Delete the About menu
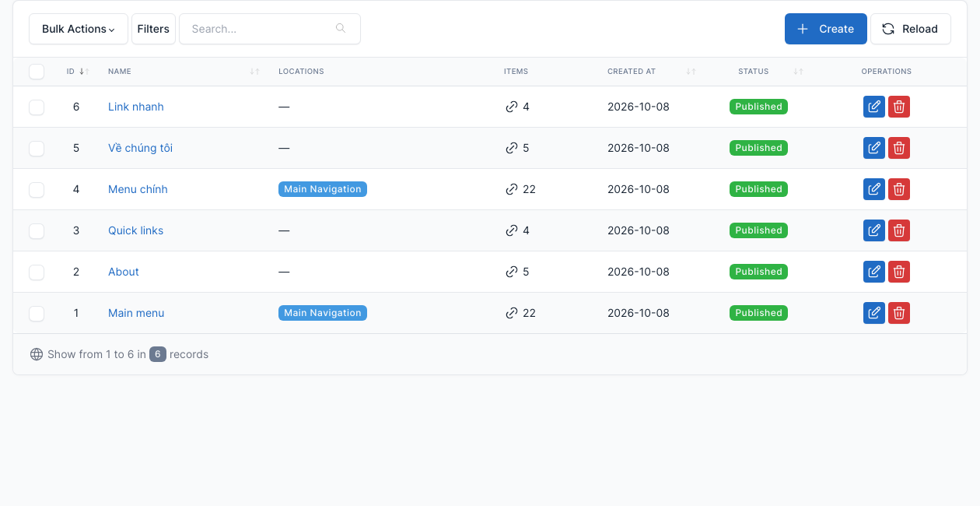This screenshot has height=506, width=980. 899,272
